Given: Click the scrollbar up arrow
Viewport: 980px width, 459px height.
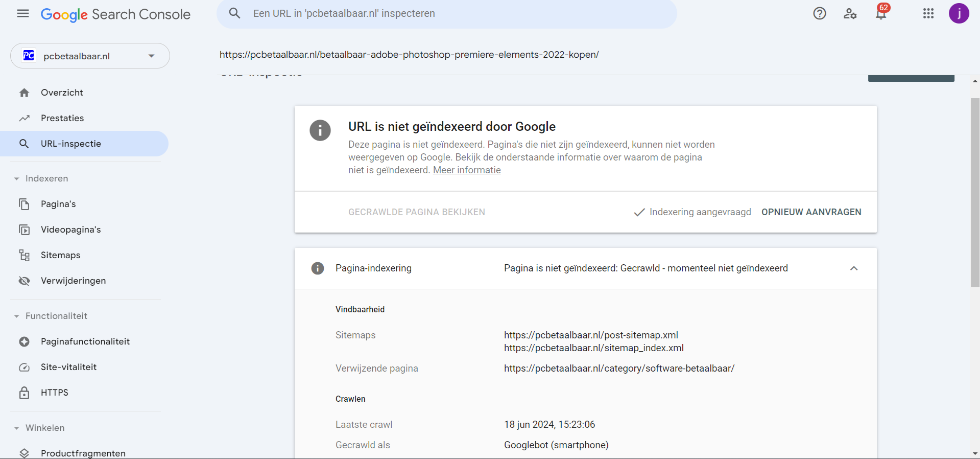Looking at the screenshot, I should pos(975,81).
